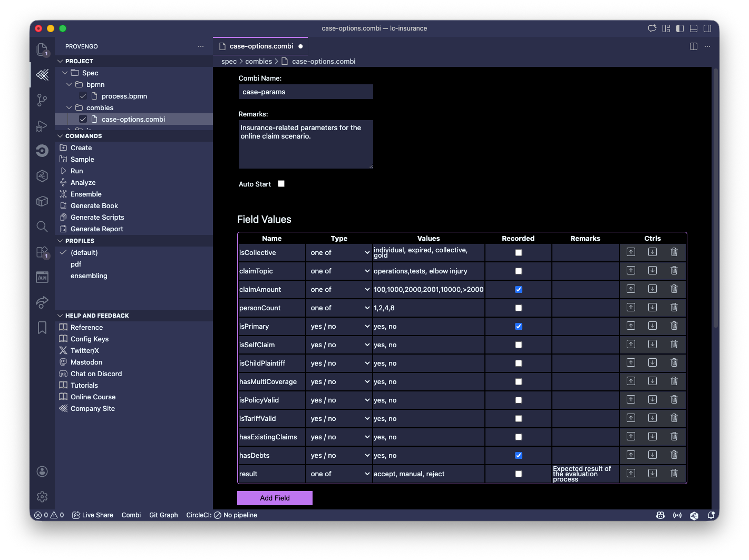
Task: Select the case-options.combi editor tab
Action: pos(261,46)
